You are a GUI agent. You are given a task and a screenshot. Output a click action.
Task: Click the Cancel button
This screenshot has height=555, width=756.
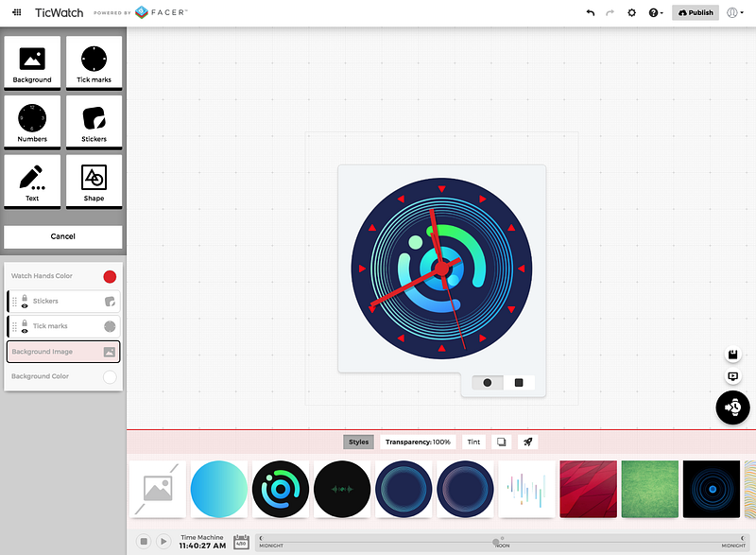tap(62, 236)
